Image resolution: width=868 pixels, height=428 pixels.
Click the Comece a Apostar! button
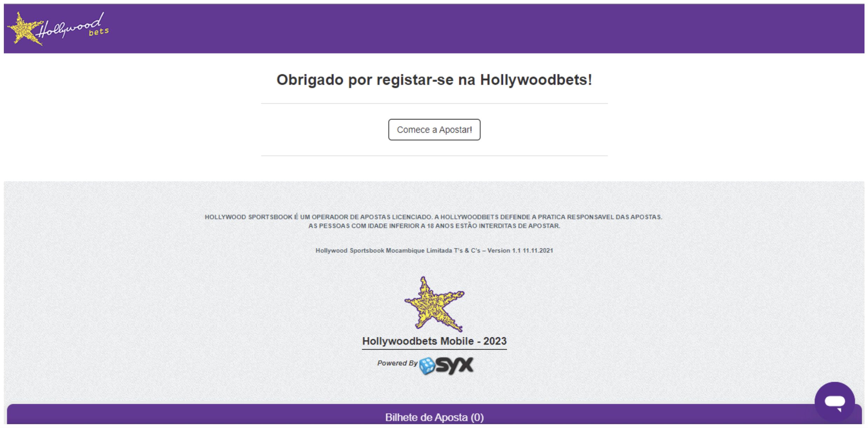[x=434, y=130]
